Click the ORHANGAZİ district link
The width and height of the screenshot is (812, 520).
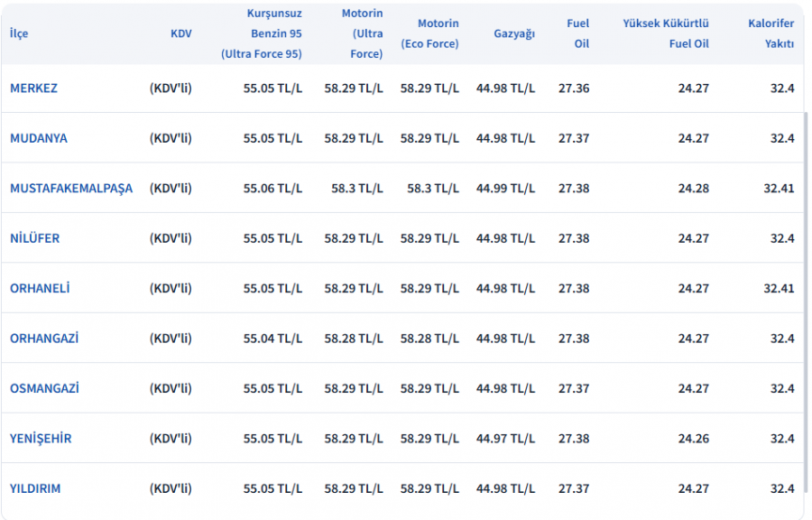(x=43, y=339)
